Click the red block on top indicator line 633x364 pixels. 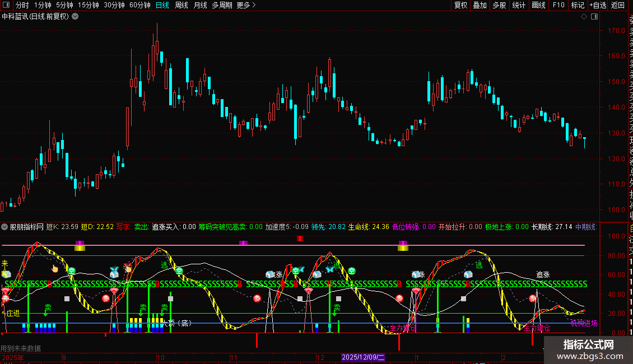coord(300,239)
